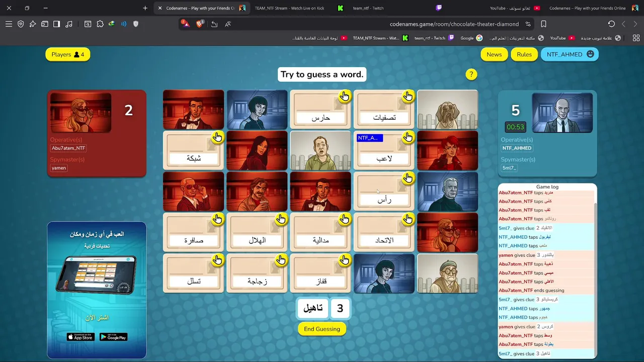Click the App Store download badge
The width and height of the screenshot is (644, 362).
(80, 337)
